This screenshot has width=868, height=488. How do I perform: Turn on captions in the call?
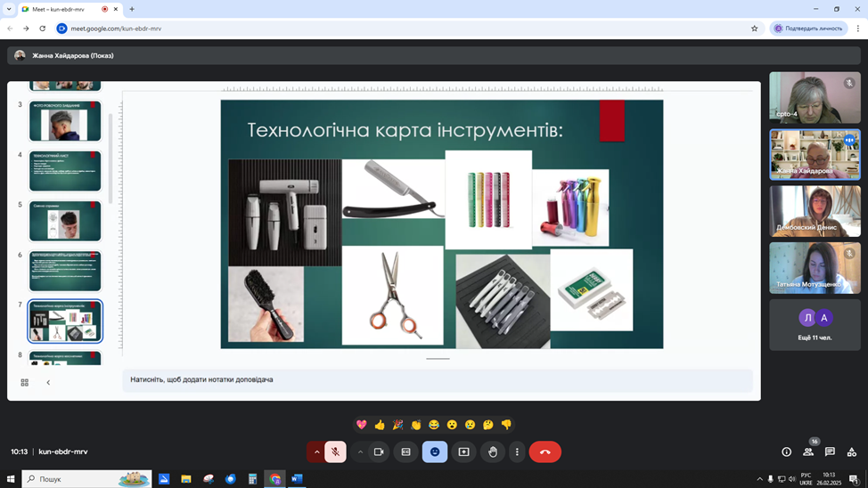[x=405, y=451]
